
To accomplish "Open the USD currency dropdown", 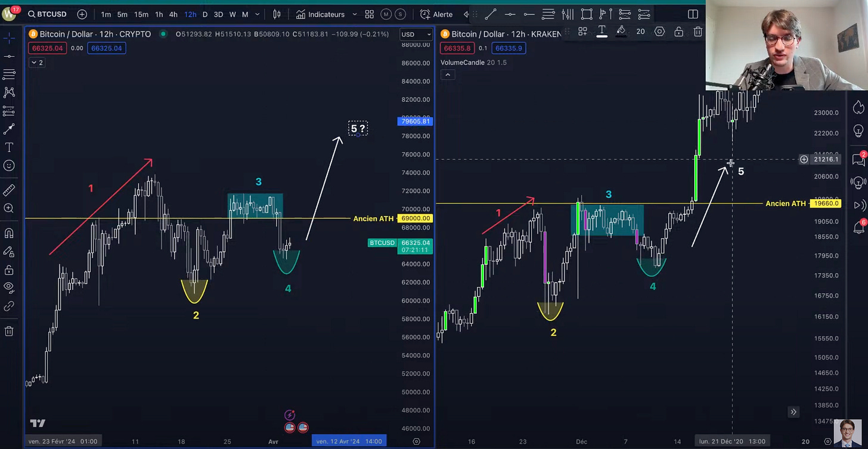I will coord(416,35).
